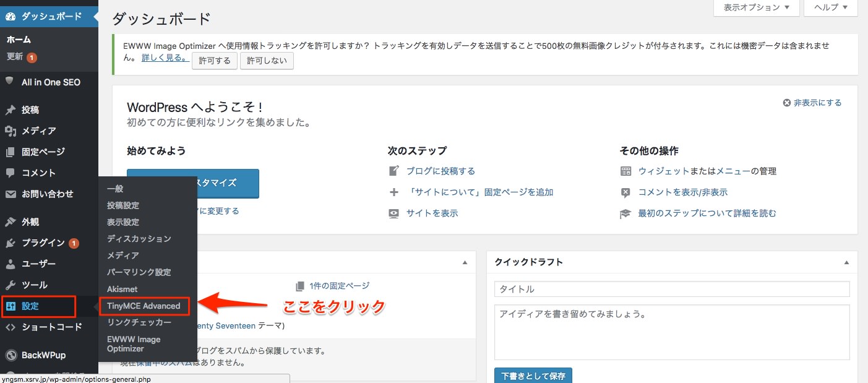Viewport: 868px width, 383px height.
Task: Open the 1件の固定ページ link
Action: coord(340,286)
